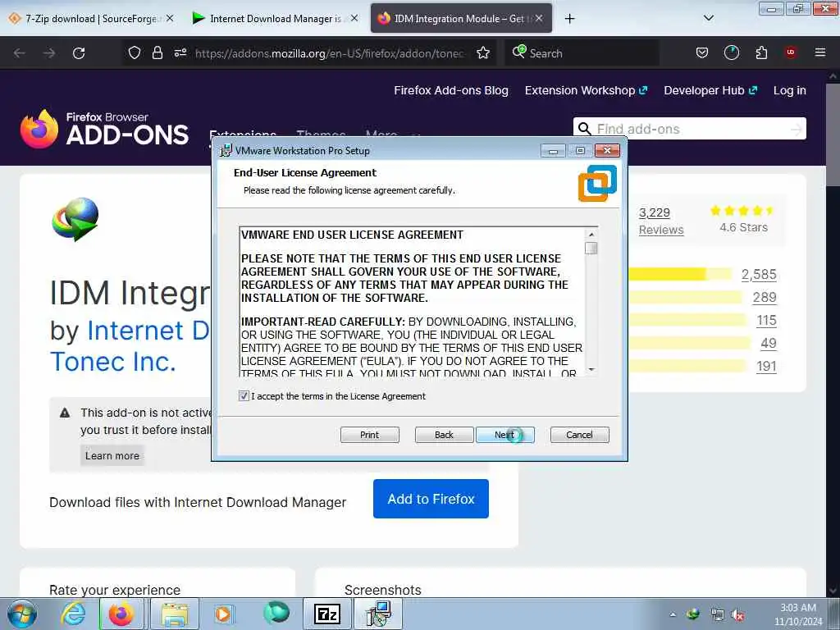This screenshot has width=840, height=630.
Task: Click the tracking protection shield icon
Action: (135, 52)
